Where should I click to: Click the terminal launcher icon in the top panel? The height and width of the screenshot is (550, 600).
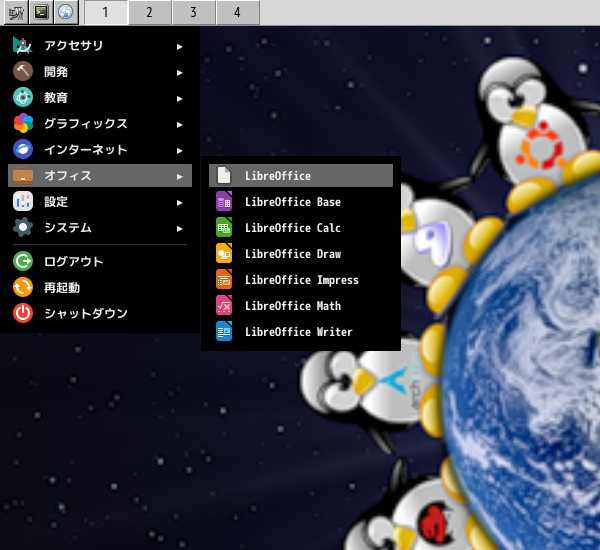[41, 12]
